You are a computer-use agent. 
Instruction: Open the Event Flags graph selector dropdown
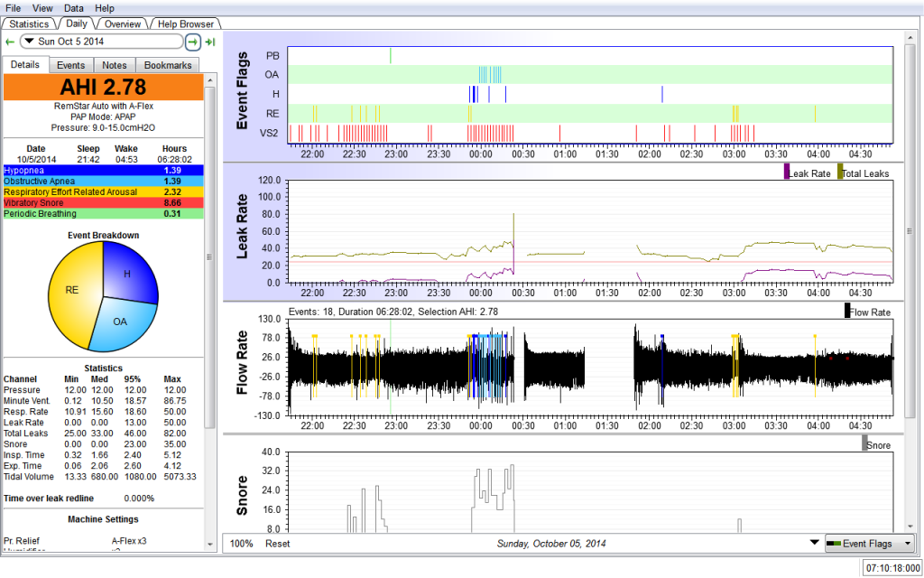[869, 544]
